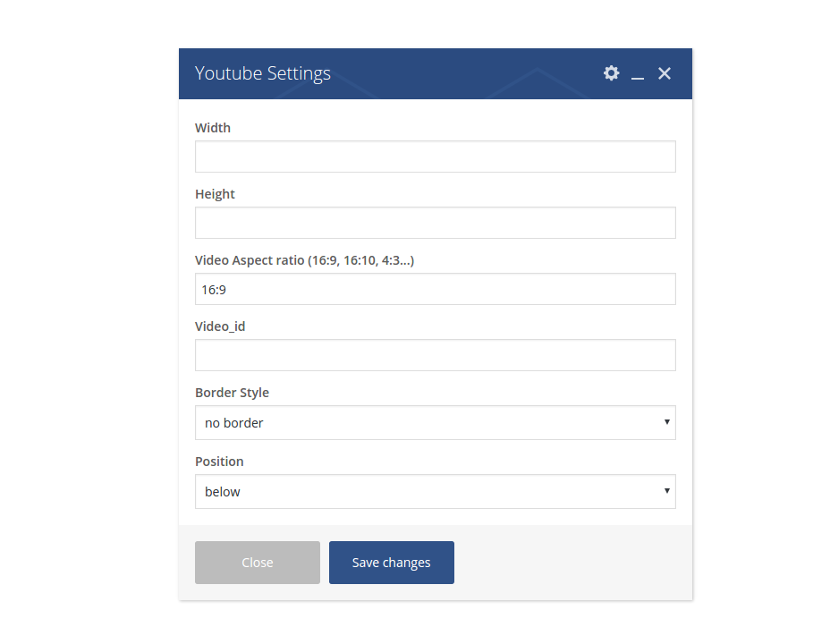Focus the Height text box
830x644 pixels.
click(435, 223)
